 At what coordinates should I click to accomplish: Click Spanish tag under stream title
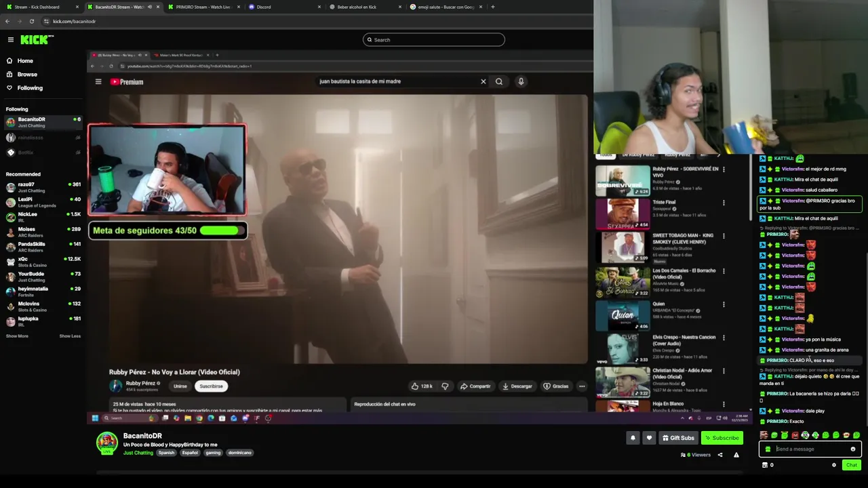[166, 453]
